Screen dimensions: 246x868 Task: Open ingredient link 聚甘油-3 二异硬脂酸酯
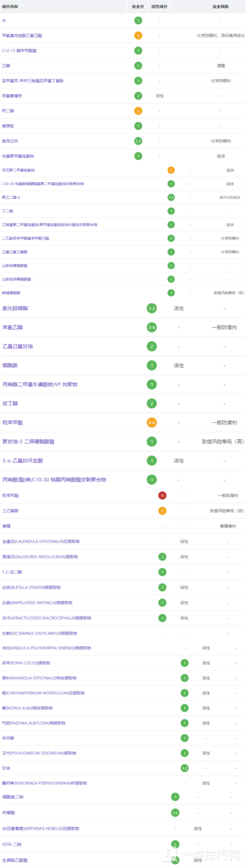tap(28, 442)
